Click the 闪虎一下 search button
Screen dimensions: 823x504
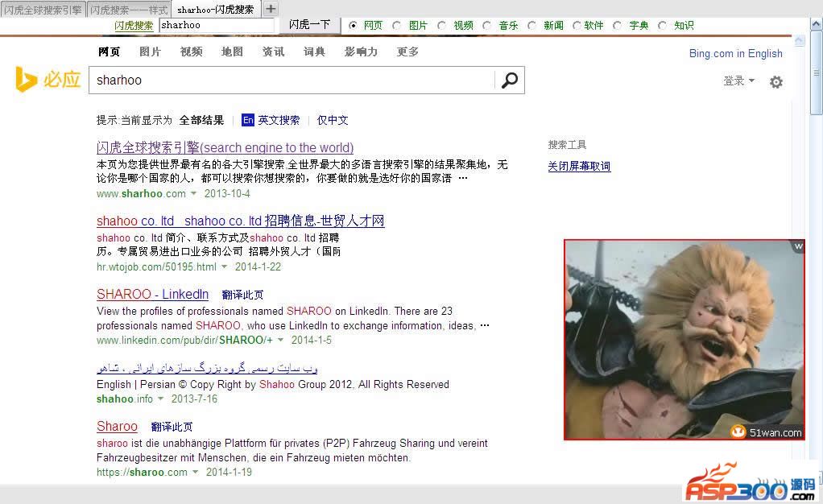coord(309,24)
